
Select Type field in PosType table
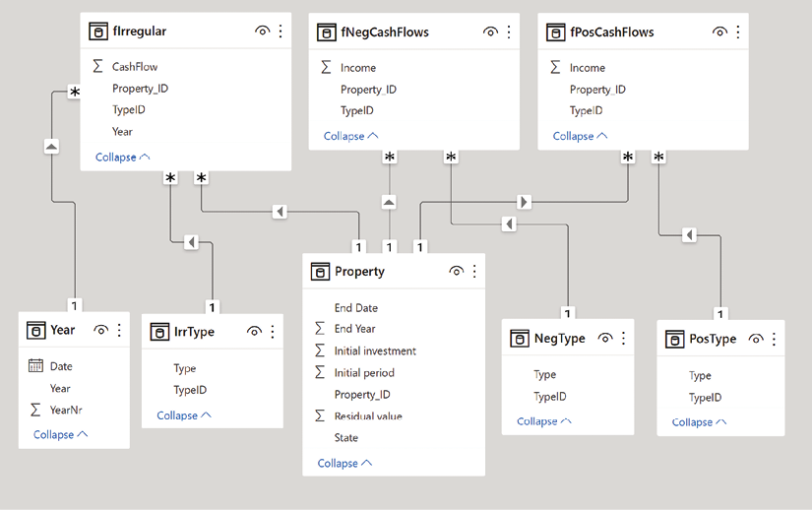coord(700,376)
